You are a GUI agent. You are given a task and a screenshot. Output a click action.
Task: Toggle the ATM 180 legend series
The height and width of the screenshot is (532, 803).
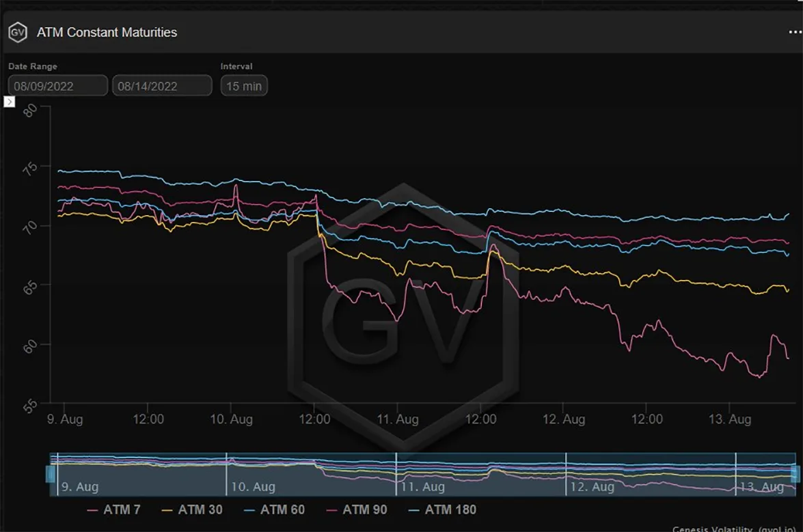point(443,509)
